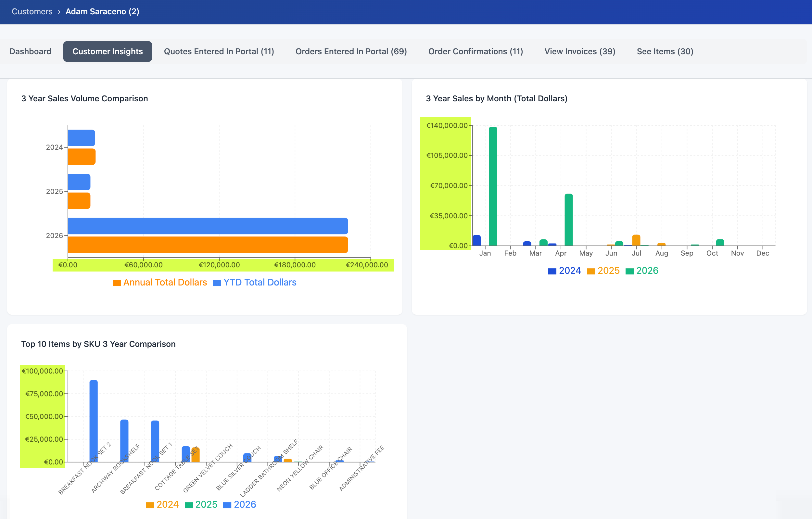The width and height of the screenshot is (812, 519).
Task: Click the 2024 YTD blue bar
Action: tap(81, 138)
